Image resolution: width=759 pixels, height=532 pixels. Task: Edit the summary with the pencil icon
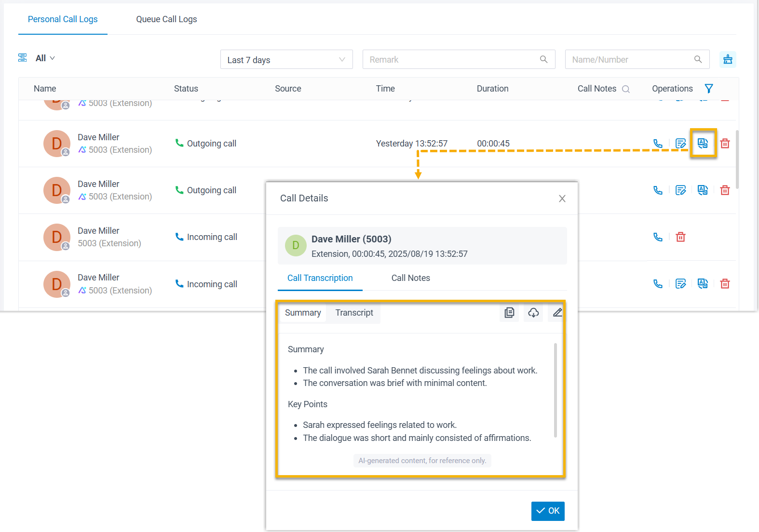(557, 313)
